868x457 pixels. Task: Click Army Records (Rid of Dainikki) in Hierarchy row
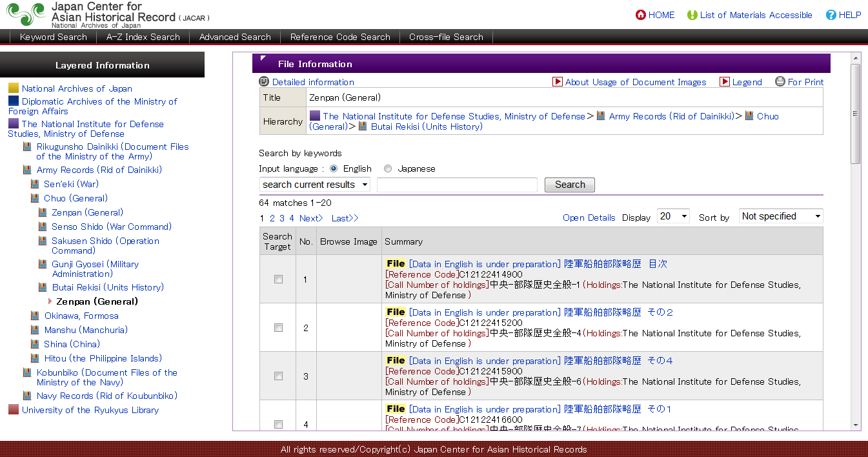point(671,116)
